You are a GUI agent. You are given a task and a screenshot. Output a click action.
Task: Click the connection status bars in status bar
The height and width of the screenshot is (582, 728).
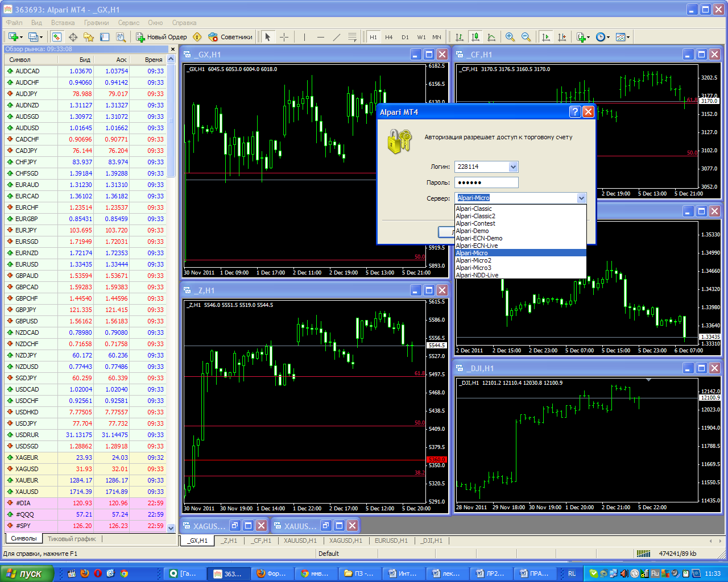click(x=643, y=553)
